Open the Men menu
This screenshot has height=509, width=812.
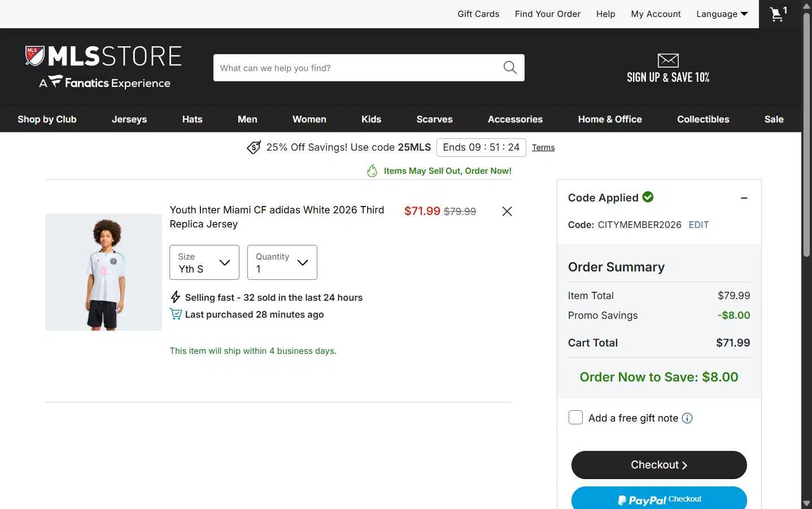(x=247, y=119)
